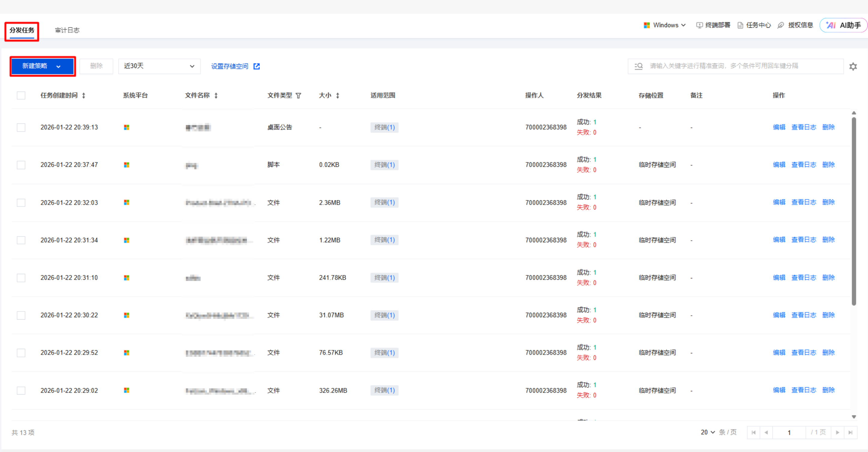
Task: Sort by task creation time arrows
Action: tap(84, 96)
